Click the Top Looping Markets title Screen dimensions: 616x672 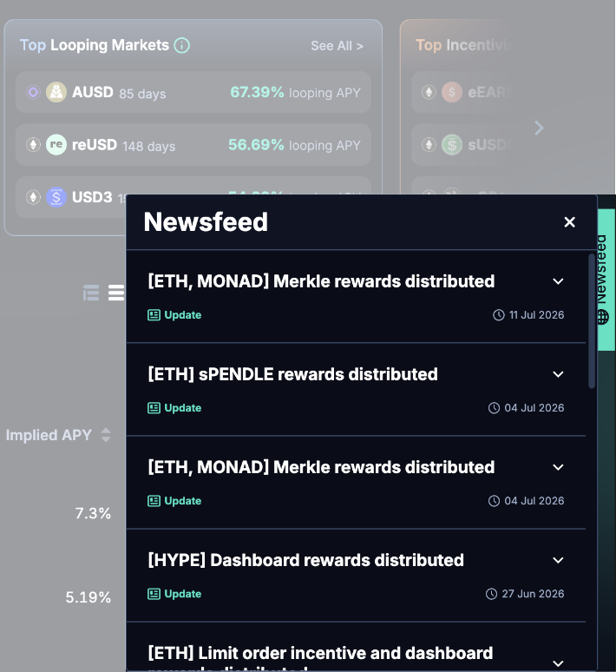[95, 45]
